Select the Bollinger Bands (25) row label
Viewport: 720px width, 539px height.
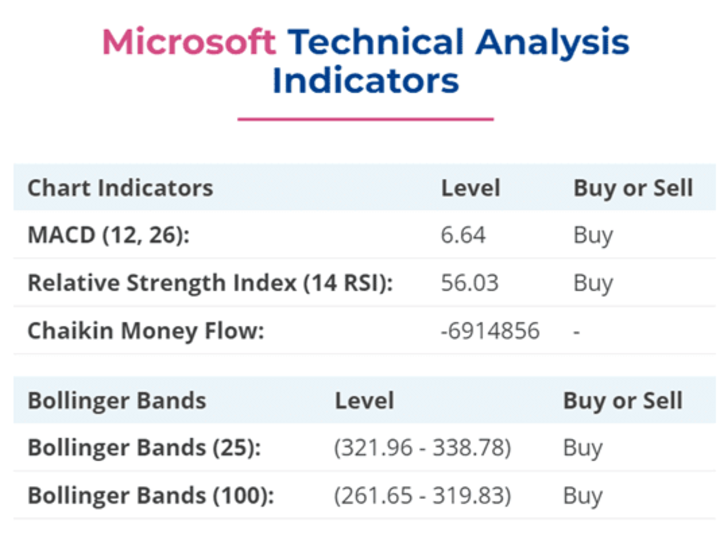[x=144, y=448]
